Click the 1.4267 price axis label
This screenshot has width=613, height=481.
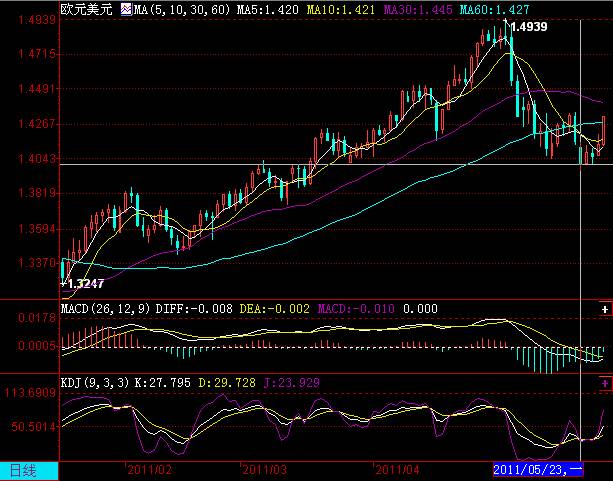point(37,124)
